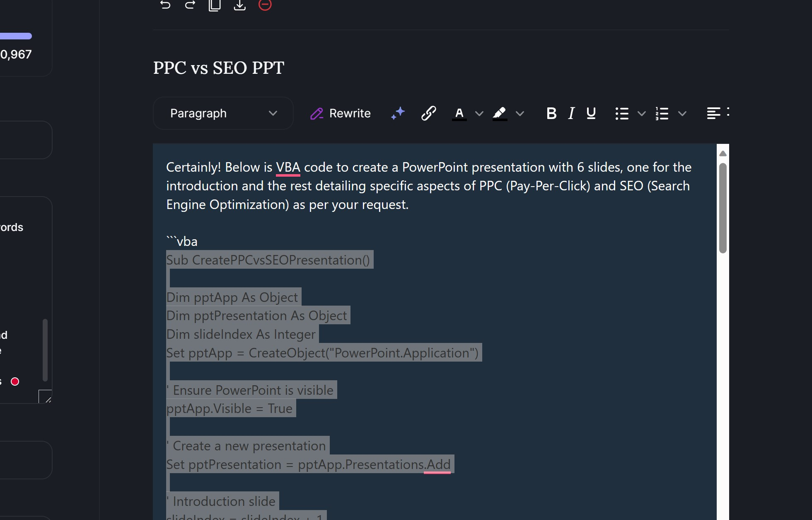Expand the text color options arrow
The image size is (812, 520).
coord(479,113)
